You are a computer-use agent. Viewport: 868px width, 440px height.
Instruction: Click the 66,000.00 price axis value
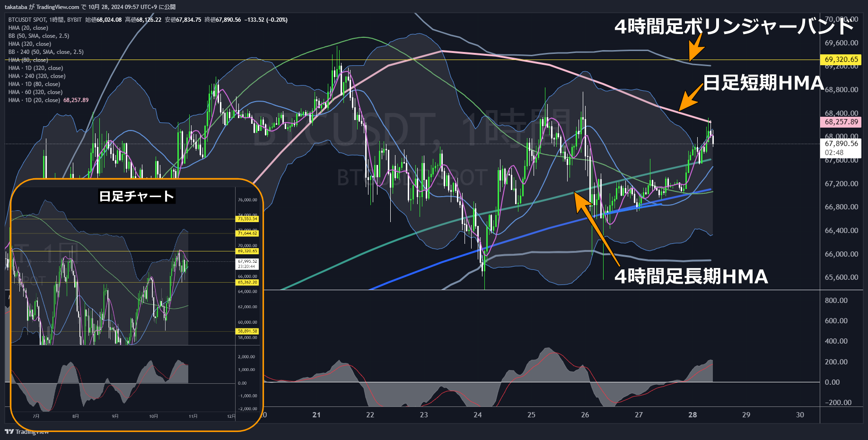point(841,254)
